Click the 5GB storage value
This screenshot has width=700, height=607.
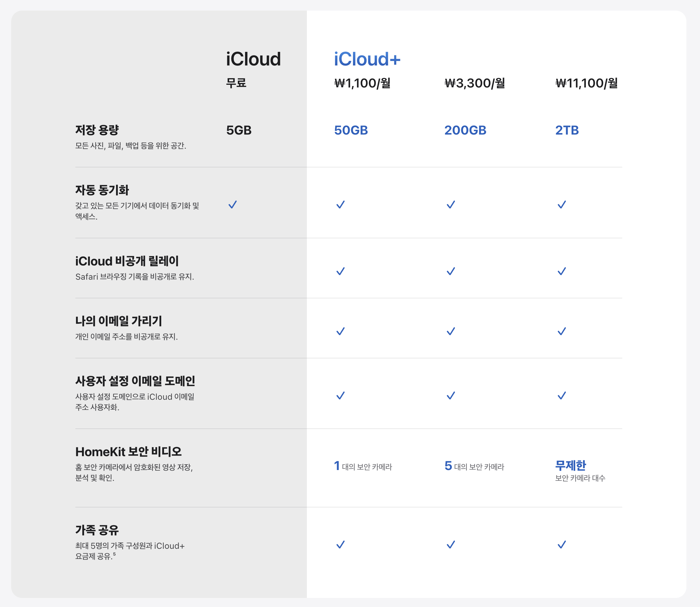point(239,130)
